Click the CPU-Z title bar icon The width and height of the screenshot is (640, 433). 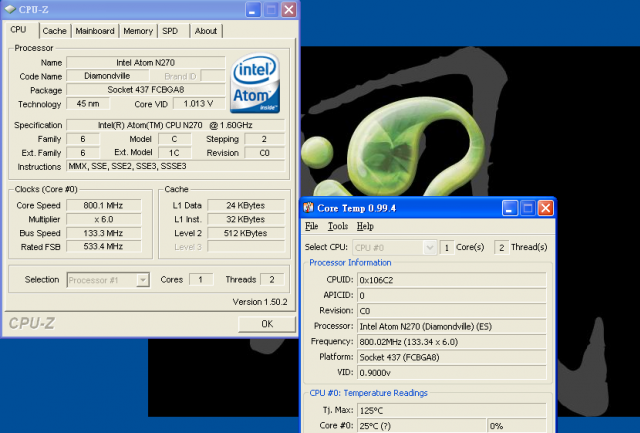[10, 9]
